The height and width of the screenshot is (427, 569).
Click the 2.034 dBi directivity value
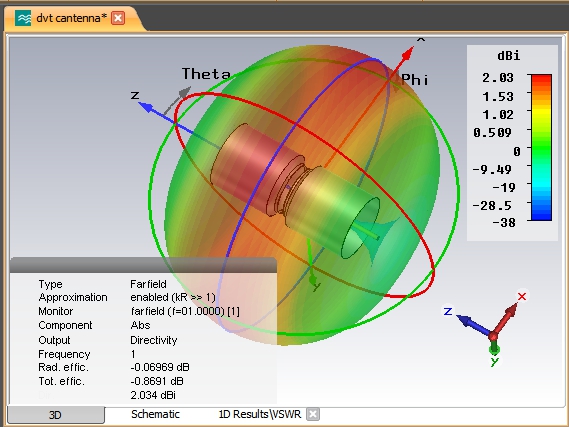153,395
